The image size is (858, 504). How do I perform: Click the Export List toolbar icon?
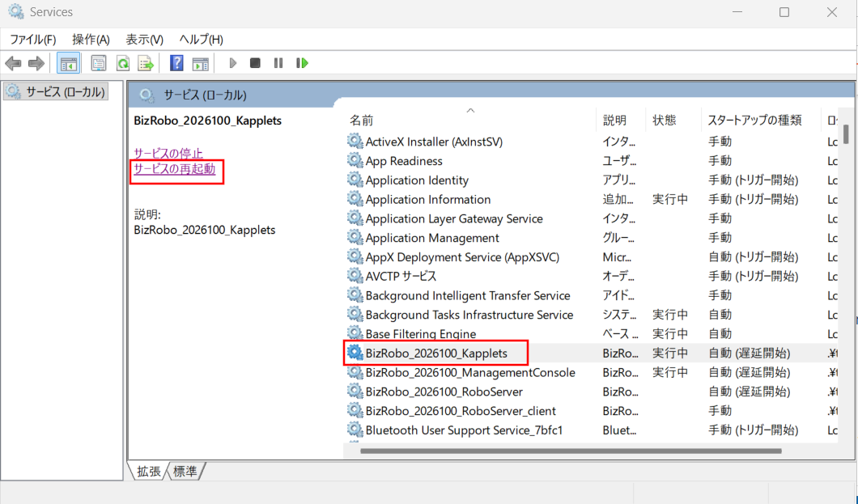click(146, 63)
